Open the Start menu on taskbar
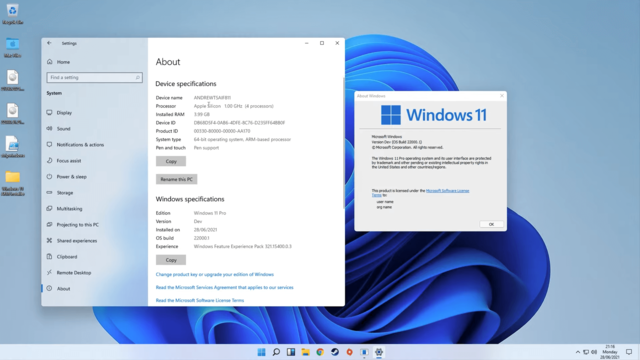Viewport: 640px width, 360px height. click(x=261, y=352)
